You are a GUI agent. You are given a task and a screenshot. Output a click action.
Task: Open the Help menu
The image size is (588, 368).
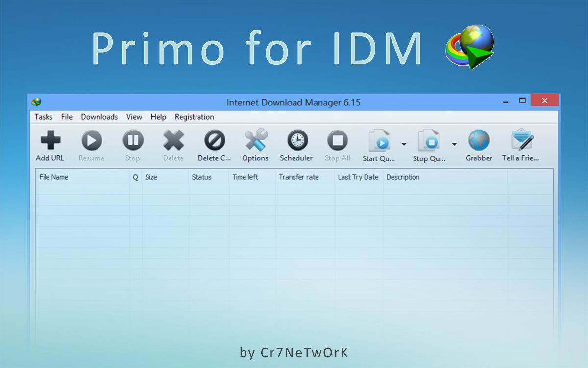(158, 117)
